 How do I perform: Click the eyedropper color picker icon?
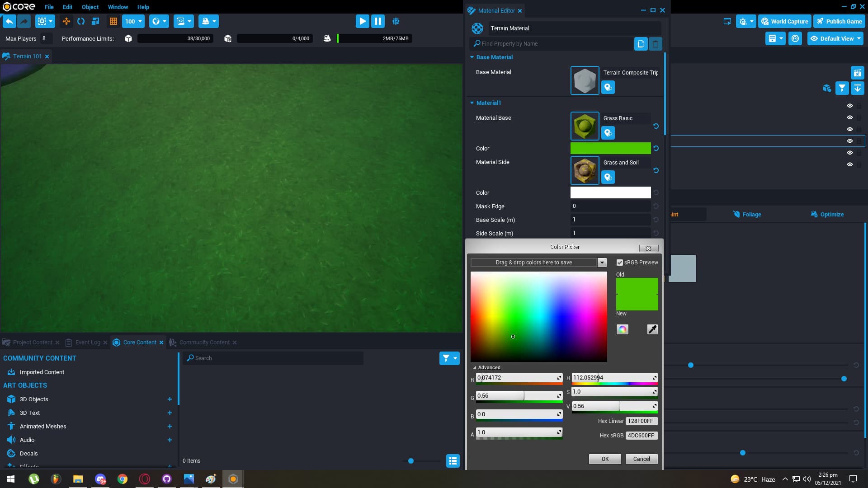coord(652,329)
